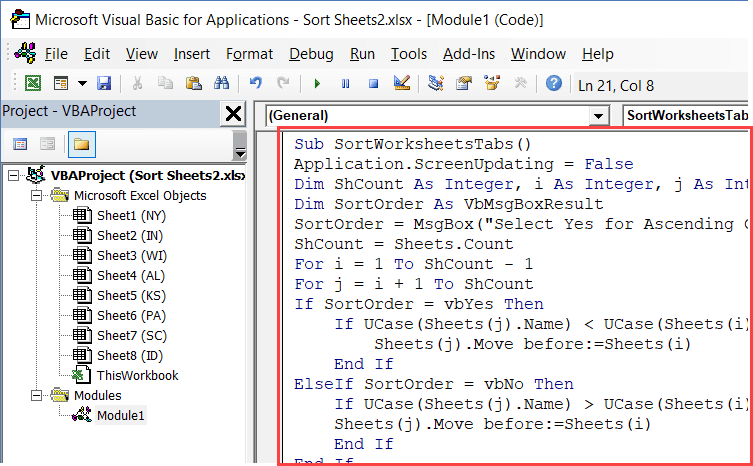This screenshot has height=466, width=753.
Task: Click the Cut scissors icon
Action: (137, 84)
